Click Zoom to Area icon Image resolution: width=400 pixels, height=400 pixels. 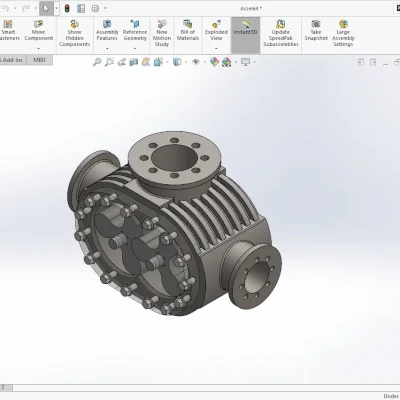click(x=109, y=62)
